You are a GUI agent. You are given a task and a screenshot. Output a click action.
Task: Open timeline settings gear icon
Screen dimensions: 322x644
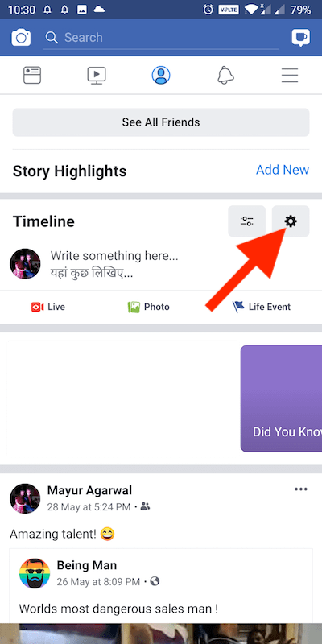click(291, 221)
